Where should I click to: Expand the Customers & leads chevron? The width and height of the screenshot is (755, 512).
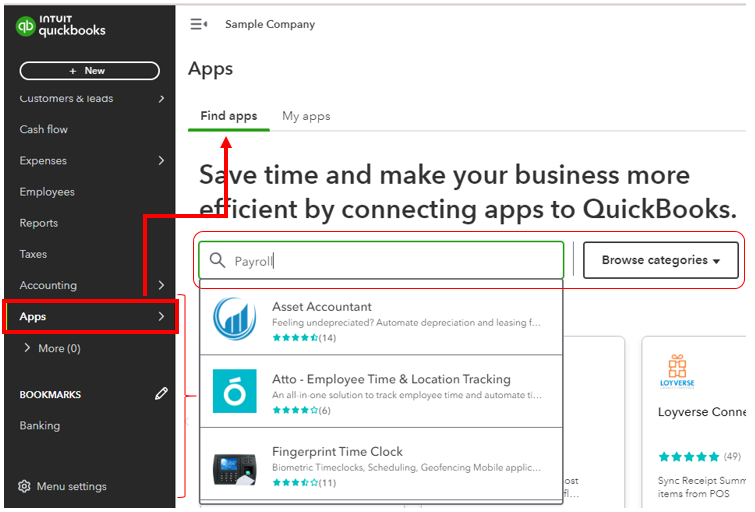(161, 98)
